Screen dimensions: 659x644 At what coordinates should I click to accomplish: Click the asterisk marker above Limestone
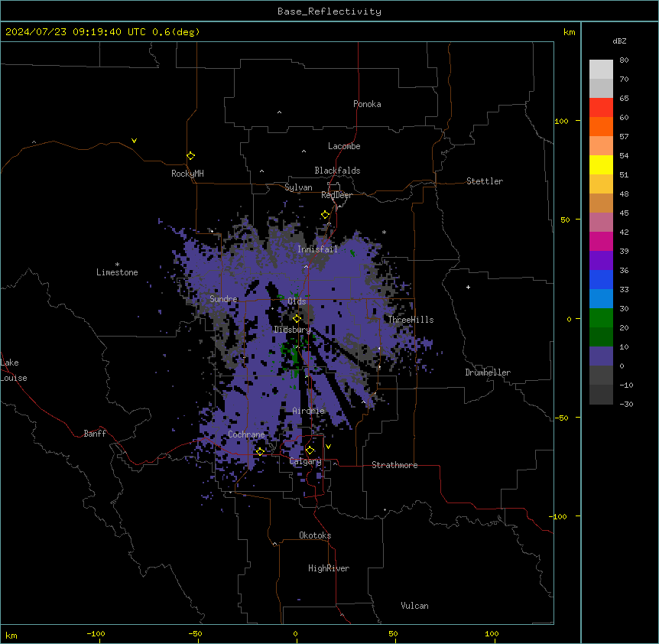point(117,265)
